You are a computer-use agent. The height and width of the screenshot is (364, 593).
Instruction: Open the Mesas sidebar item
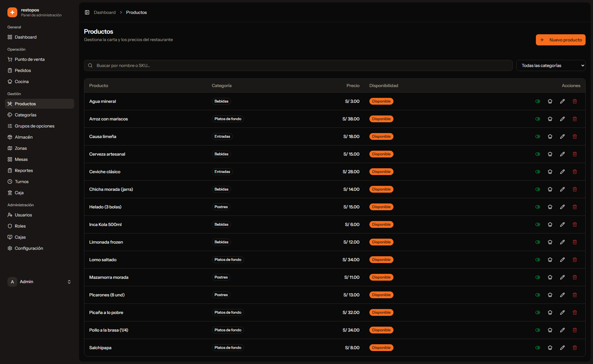coord(40,159)
